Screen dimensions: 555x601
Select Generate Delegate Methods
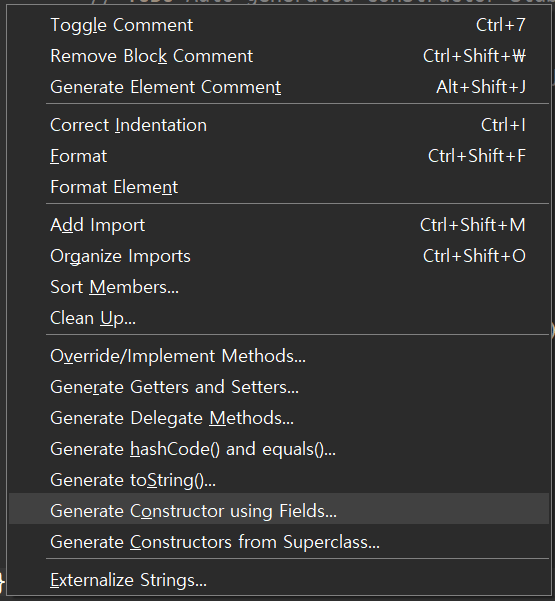(279, 418)
